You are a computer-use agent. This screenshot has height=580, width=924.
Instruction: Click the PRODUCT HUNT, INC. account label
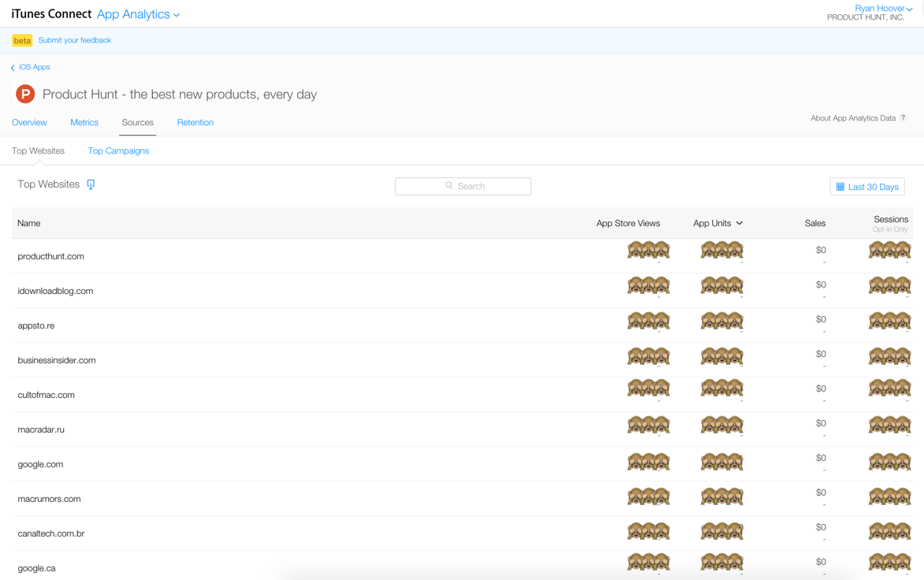point(866,17)
